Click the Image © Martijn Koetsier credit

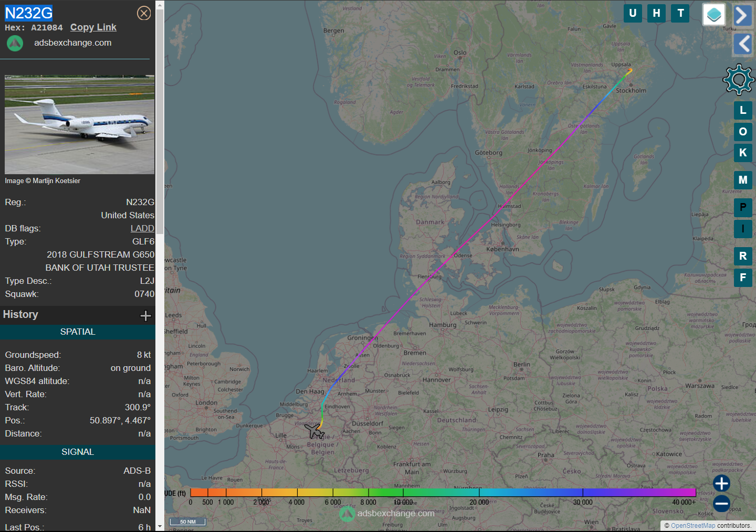(x=43, y=180)
